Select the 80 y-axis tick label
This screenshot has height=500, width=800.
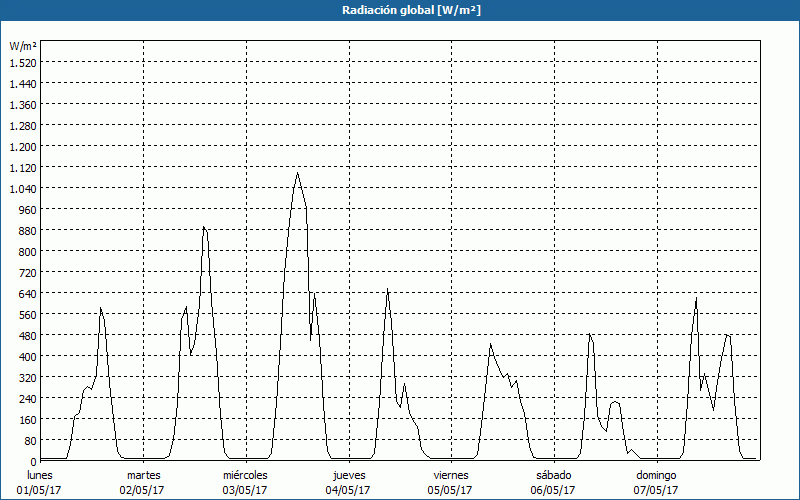coord(28,440)
